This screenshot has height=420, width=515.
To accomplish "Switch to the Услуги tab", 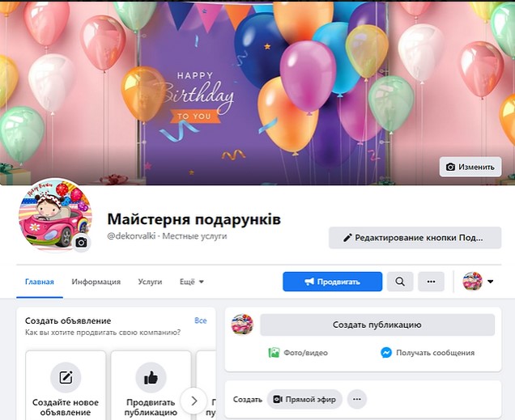I will coord(150,282).
